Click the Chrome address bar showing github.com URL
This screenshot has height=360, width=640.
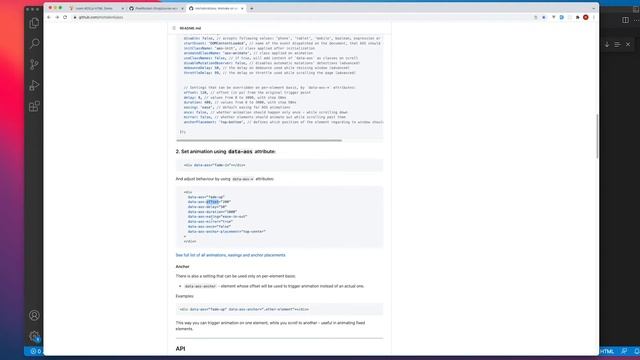pos(302,17)
